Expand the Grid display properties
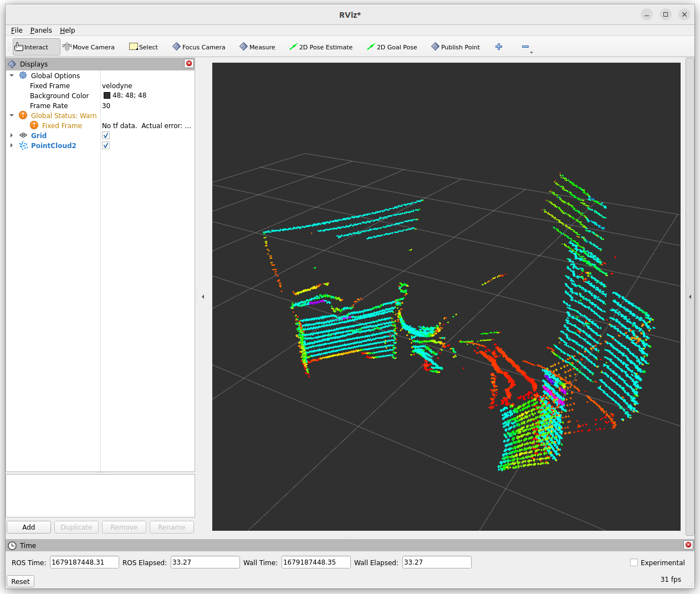Viewport: 700px width, 594px height. (x=12, y=136)
